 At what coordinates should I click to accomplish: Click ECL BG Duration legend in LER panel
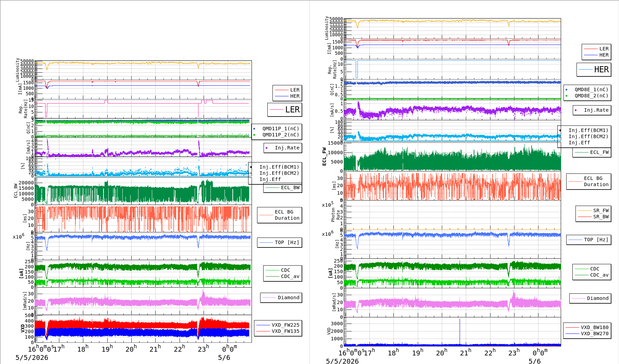point(280,215)
